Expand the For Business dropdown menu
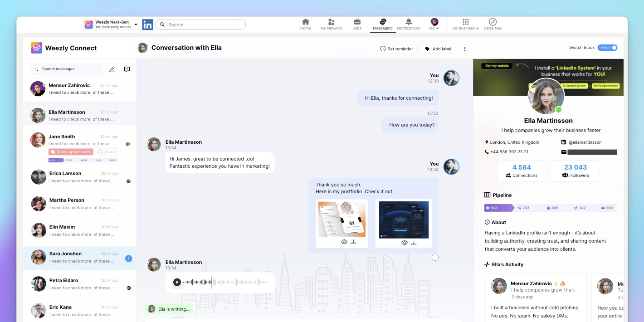The image size is (644, 322). click(465, 24)
